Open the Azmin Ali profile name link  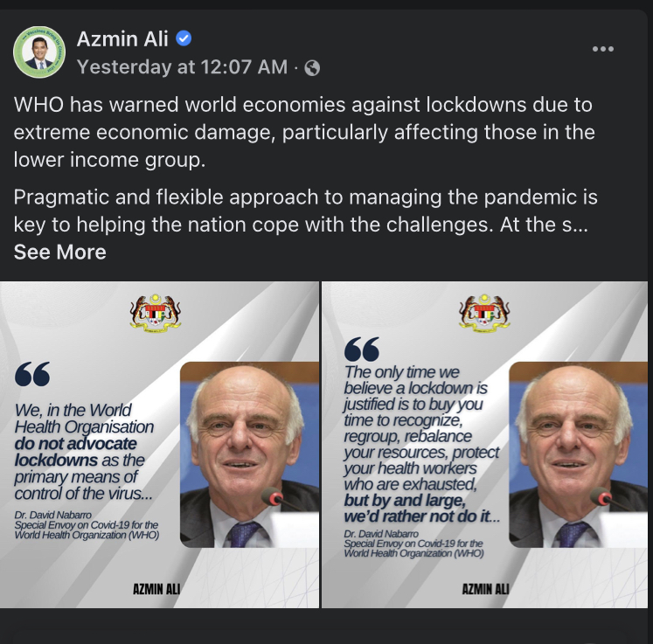point(122,39)
